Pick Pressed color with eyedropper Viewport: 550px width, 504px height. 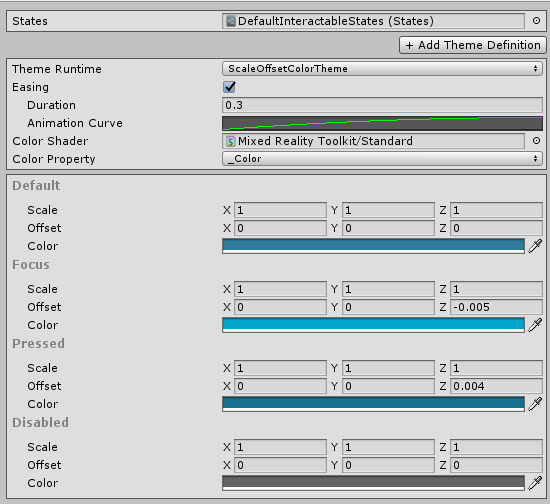(x=535, y=404)
